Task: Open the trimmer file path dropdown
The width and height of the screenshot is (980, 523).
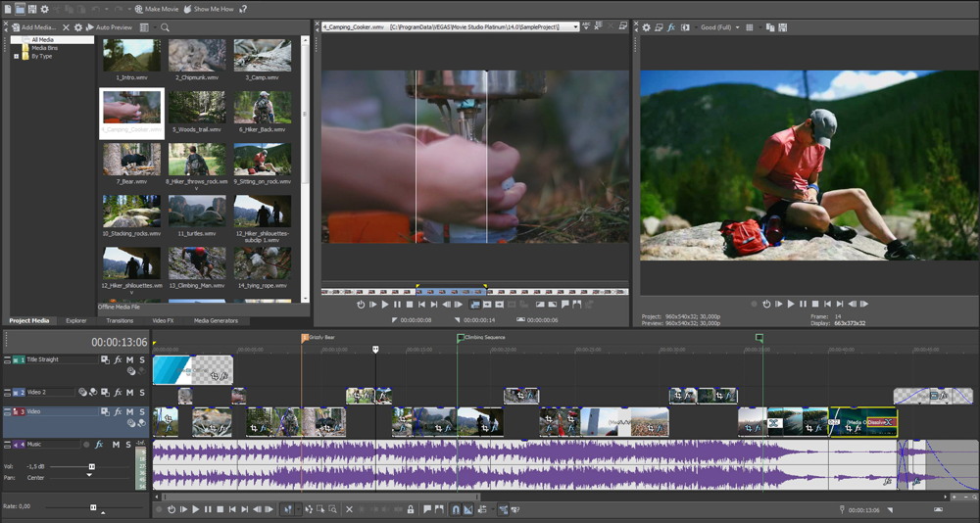Action: (x=574, y=27)
